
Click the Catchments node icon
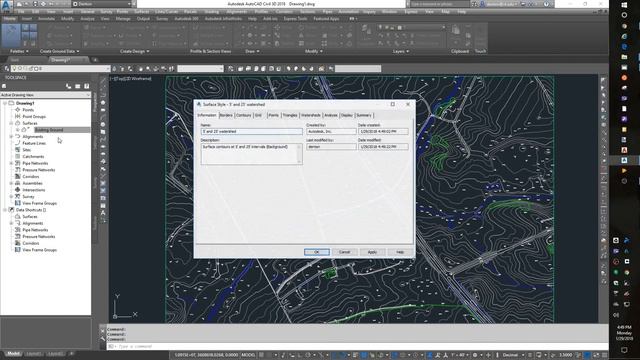tap(18, 156)
